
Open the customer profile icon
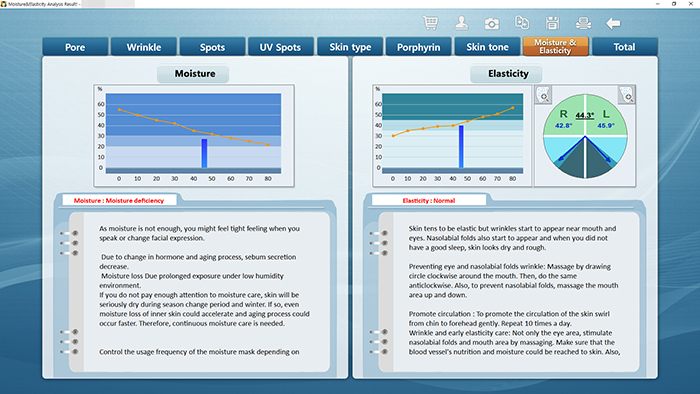tap(461, 23)
